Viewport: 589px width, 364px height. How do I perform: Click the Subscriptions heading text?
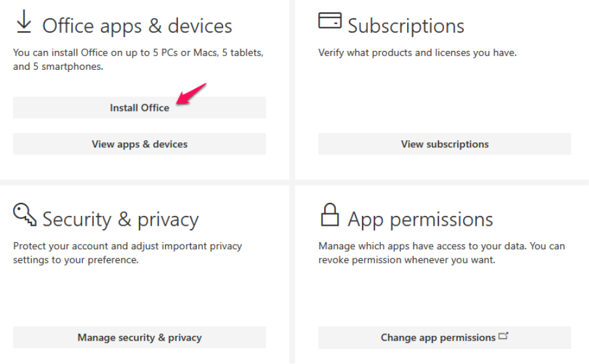click(x=406, y=26)
